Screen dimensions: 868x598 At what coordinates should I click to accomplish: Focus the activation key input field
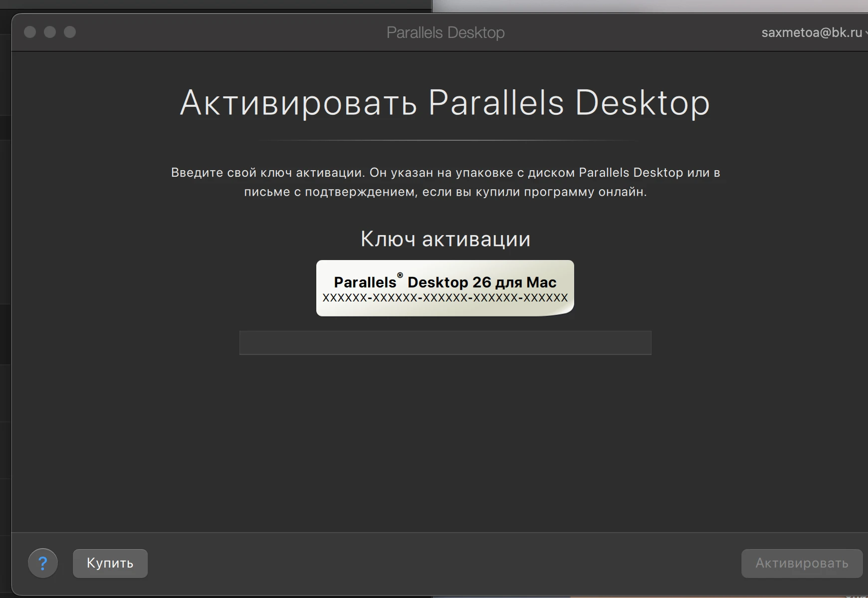pos(445,343)
